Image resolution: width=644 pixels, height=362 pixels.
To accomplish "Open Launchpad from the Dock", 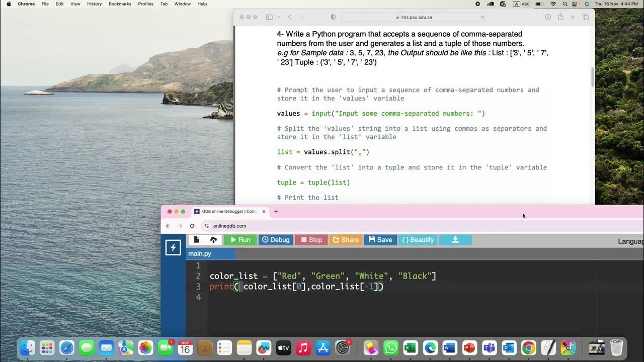I will 47,347.
